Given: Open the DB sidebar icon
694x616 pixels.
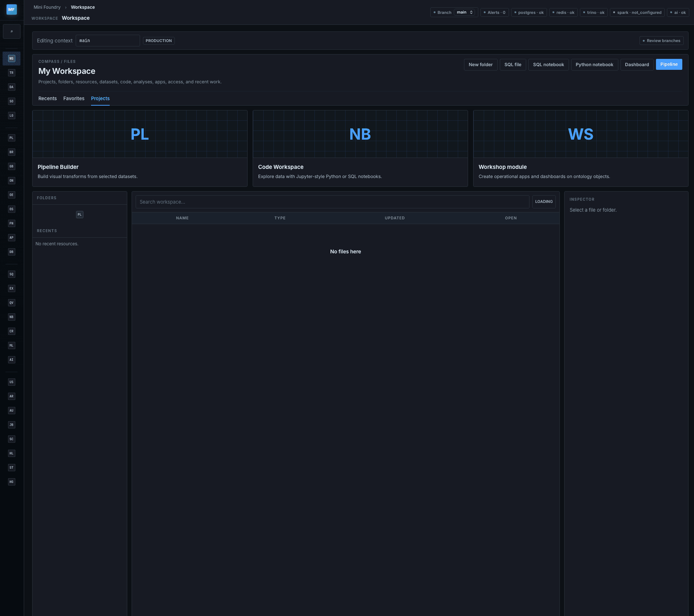Looking at the screenshot, I should tap(11, 252).
